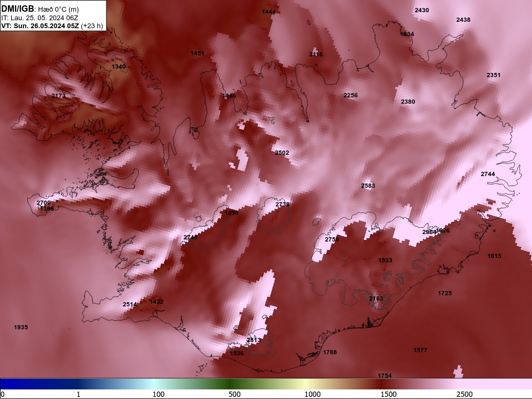Select the 2744 value near the east coast
The width and height of the screenshot is (532, 399).
pyautogui.click(x=488, y=174)
